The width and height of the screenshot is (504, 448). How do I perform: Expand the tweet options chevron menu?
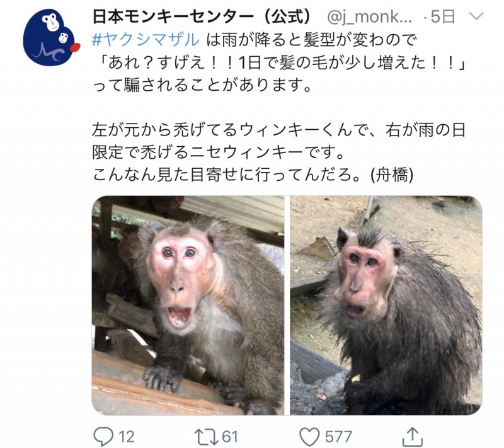tap(476, 16)
